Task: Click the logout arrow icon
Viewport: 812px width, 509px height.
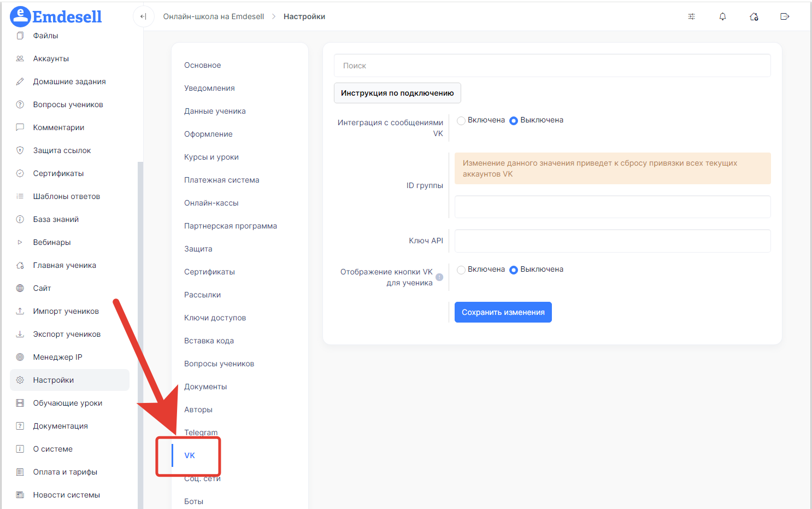Action: coord(785,16)
